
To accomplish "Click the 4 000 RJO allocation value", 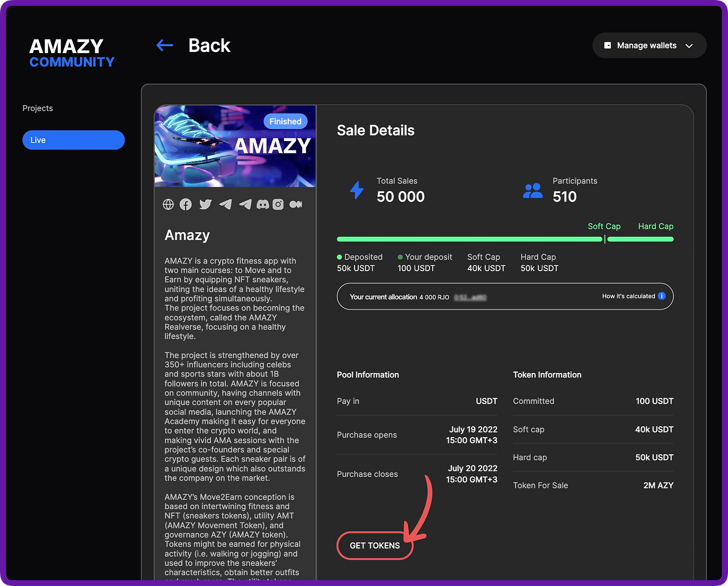I will pos(434,297).
